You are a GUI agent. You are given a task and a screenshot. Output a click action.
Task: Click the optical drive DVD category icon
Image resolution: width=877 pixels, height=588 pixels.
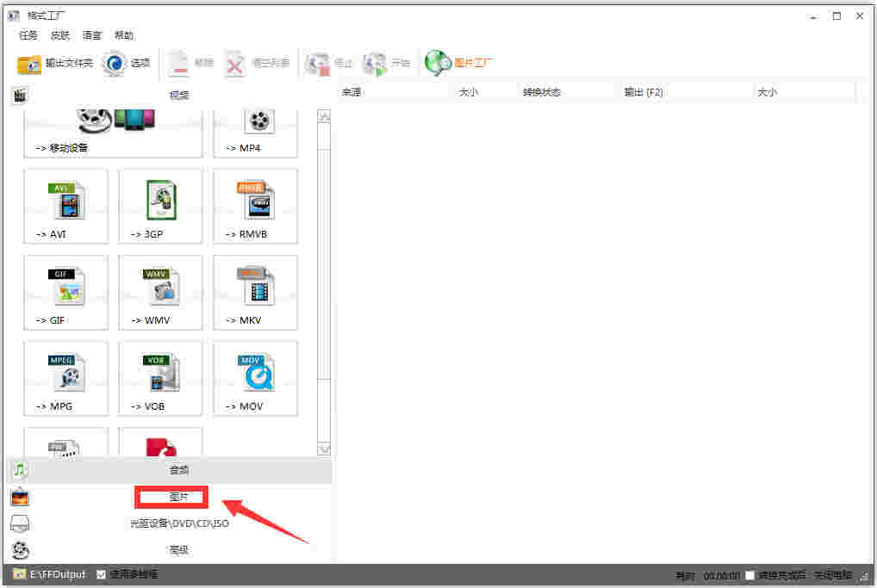click(20, 523)
